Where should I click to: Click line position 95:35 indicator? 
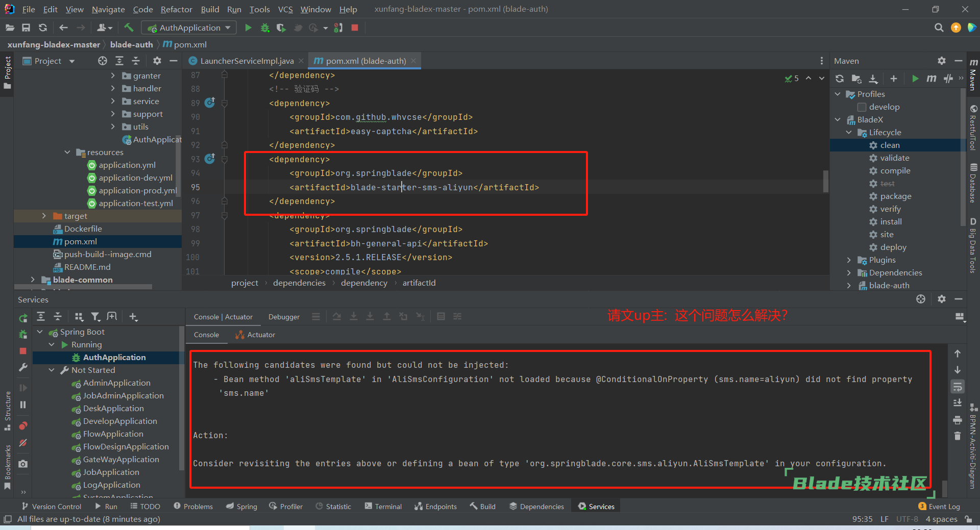click(862, 519)
